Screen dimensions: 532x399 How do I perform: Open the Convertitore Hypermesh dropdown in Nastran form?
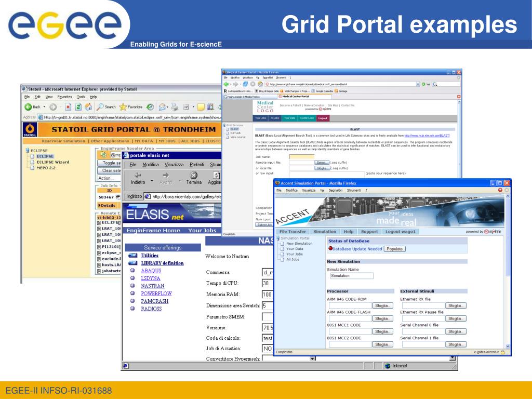313,358
